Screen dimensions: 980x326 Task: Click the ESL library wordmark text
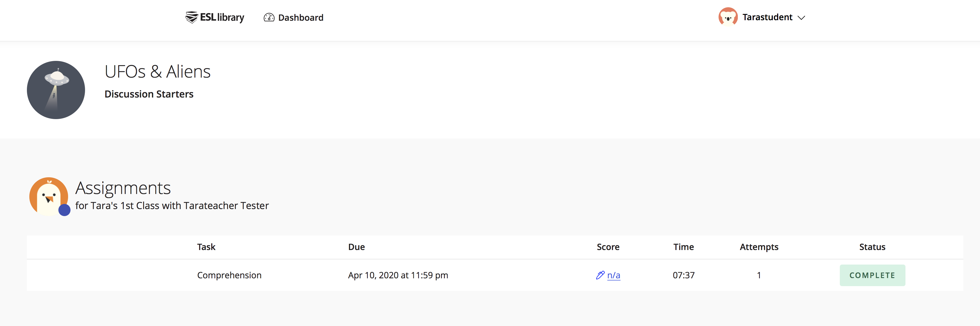click(x=222, y=18)
